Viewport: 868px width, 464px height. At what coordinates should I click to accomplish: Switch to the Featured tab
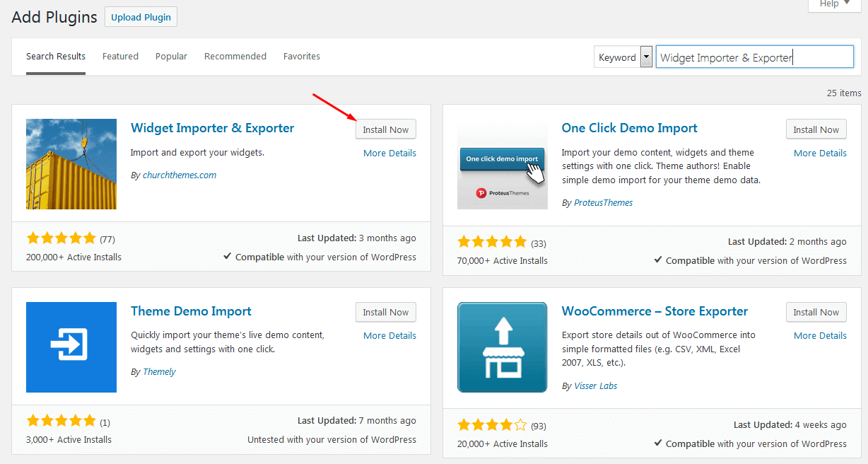coord(120,57)
